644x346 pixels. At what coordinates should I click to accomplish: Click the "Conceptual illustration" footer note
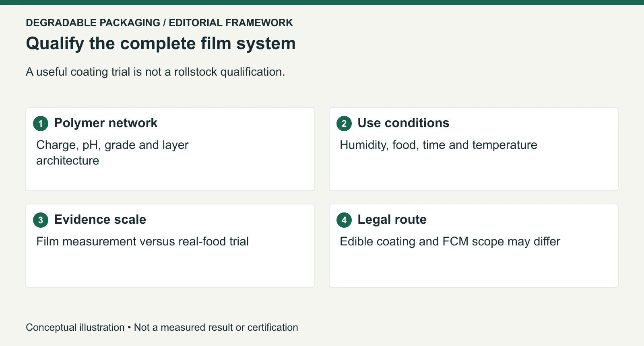point(162,327)
